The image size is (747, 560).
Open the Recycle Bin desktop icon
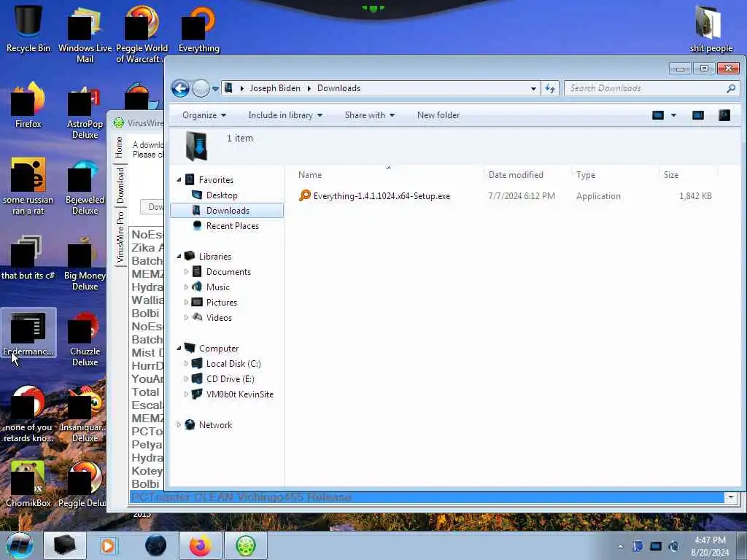[28, 28]
